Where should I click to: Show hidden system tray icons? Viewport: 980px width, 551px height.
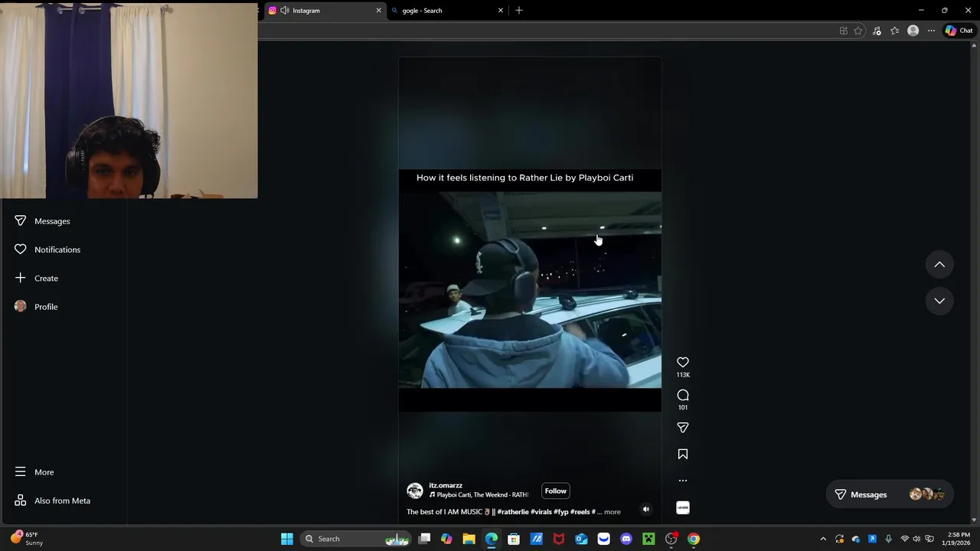point(823,539)
